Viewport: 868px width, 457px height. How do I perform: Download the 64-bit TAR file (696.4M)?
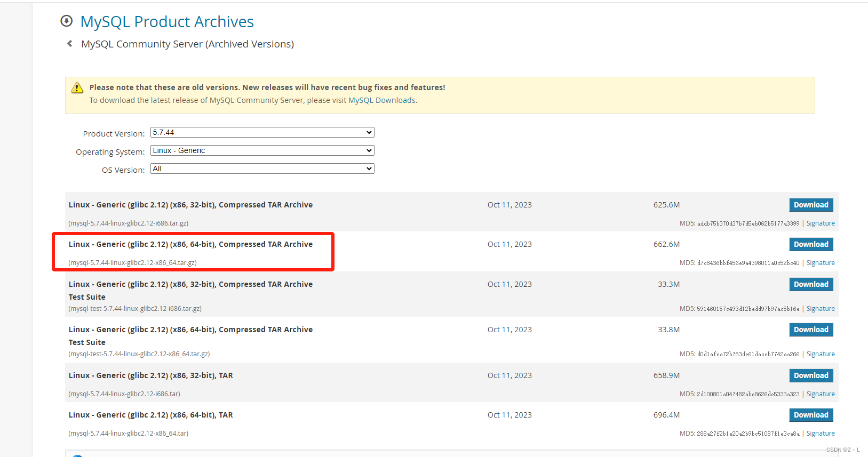tap(811, 415)
